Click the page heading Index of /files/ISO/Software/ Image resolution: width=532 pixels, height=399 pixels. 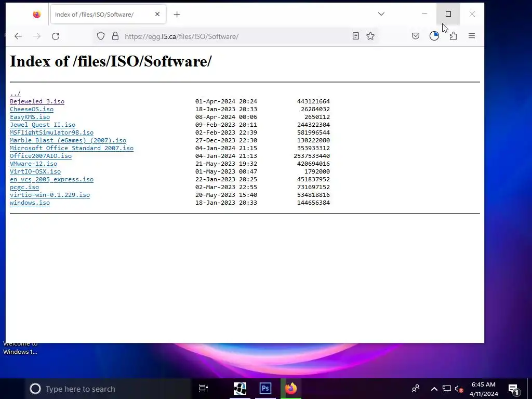pyautogui.click(x=111, y=61)
